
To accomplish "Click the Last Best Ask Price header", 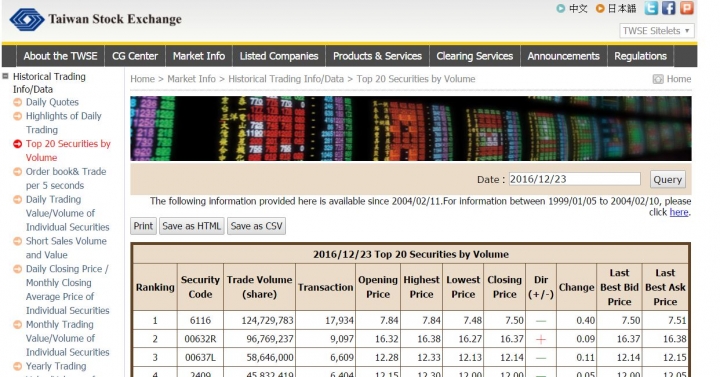I will pos(665,287).
